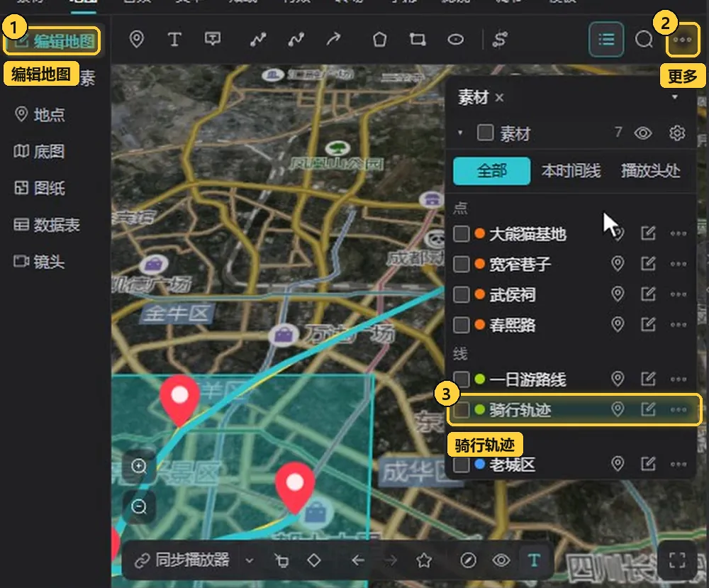Viewport: 709px width, 588px height.
Task: Select the curved line drawing tool
Action: pos(296,39)
